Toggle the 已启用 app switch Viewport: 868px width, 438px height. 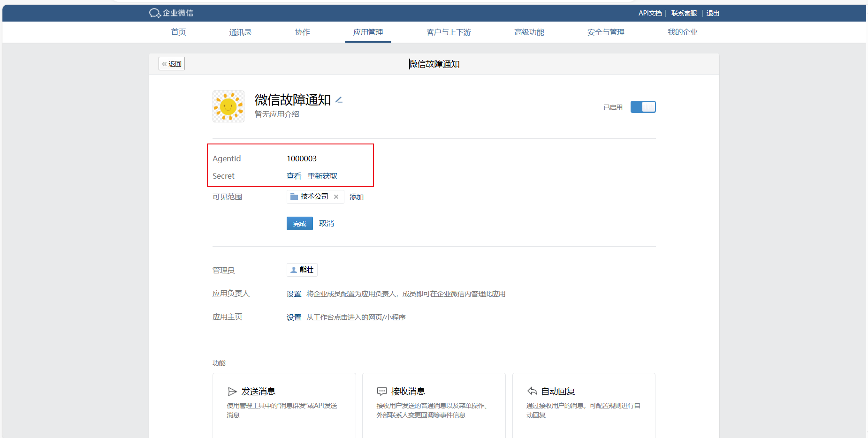[643, 107]
